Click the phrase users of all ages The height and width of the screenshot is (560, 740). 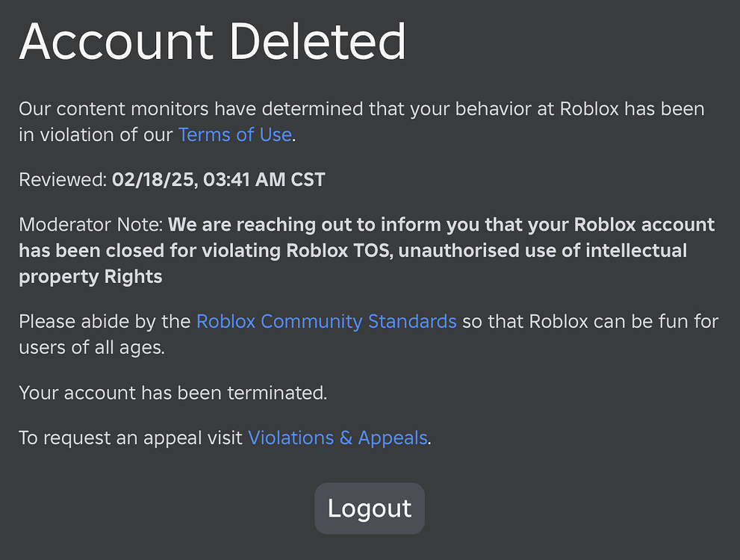92,347
